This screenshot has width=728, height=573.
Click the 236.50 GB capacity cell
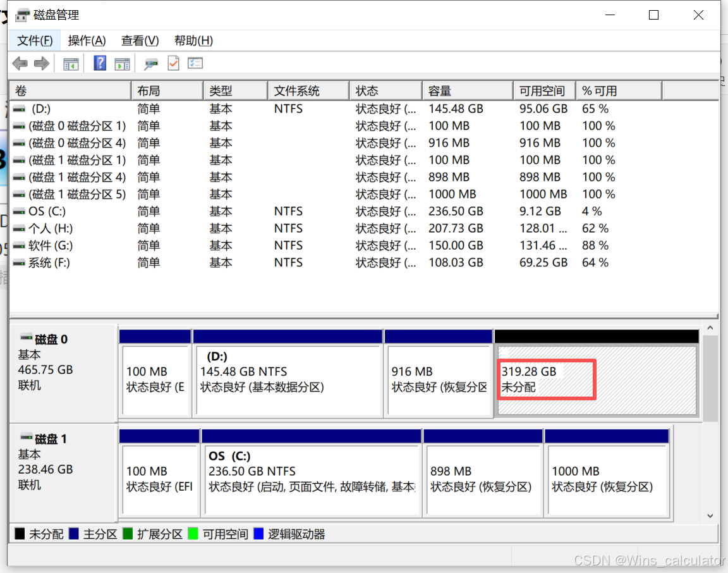coord(456,211)
